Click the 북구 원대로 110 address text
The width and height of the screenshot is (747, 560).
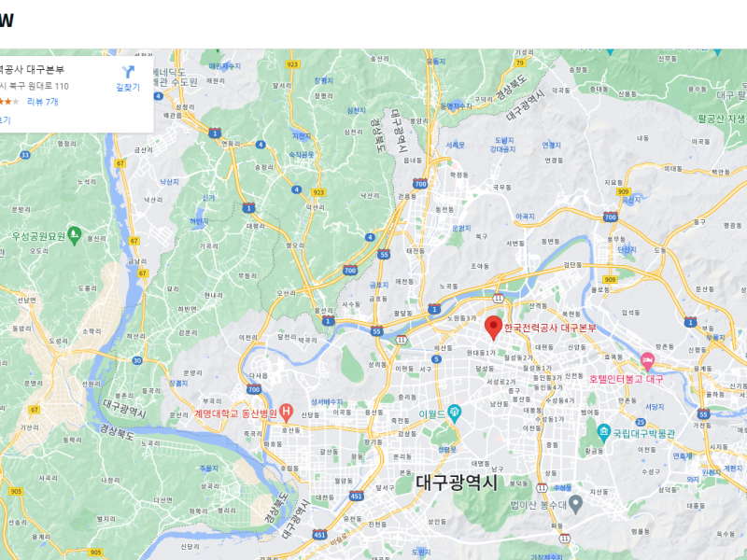39,86
